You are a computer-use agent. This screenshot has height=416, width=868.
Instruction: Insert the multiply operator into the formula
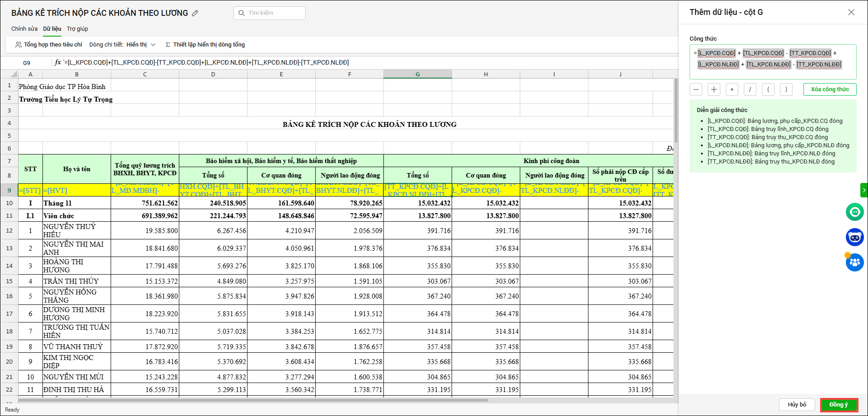(x=732, y=89)
